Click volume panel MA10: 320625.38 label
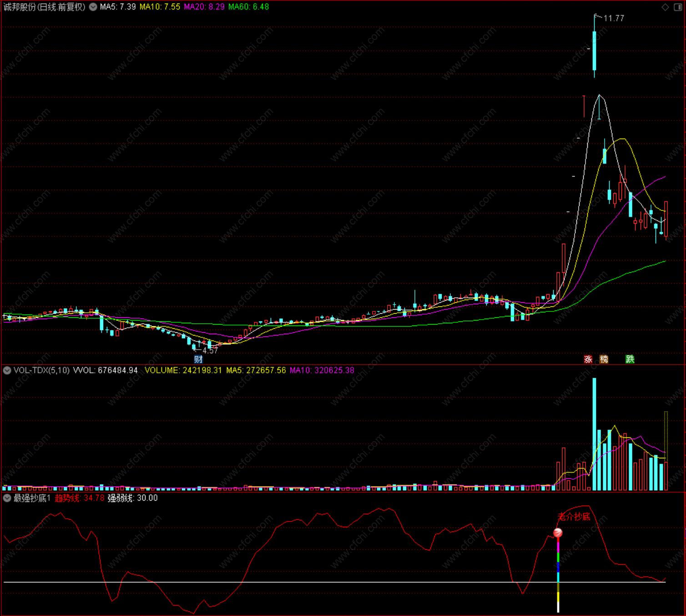 coord(322,371)
